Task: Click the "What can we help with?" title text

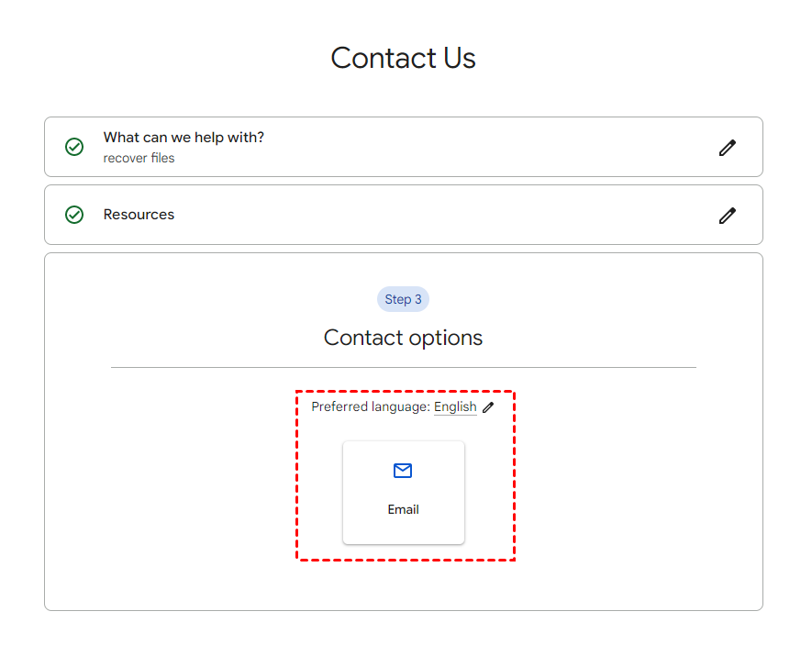Action: click(184, 138)
